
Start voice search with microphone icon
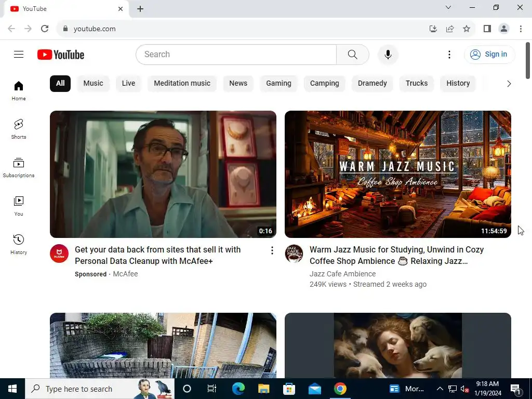[388, 54]
